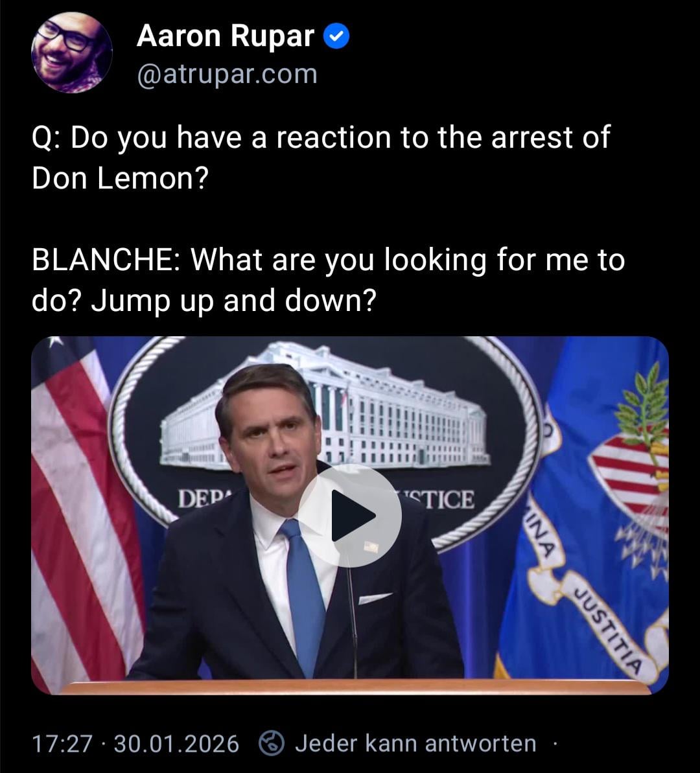The height and width of the screenshot is (773, 700).
Task: Click the 17:27 post timestamp
Action: (x=62, y=743)
